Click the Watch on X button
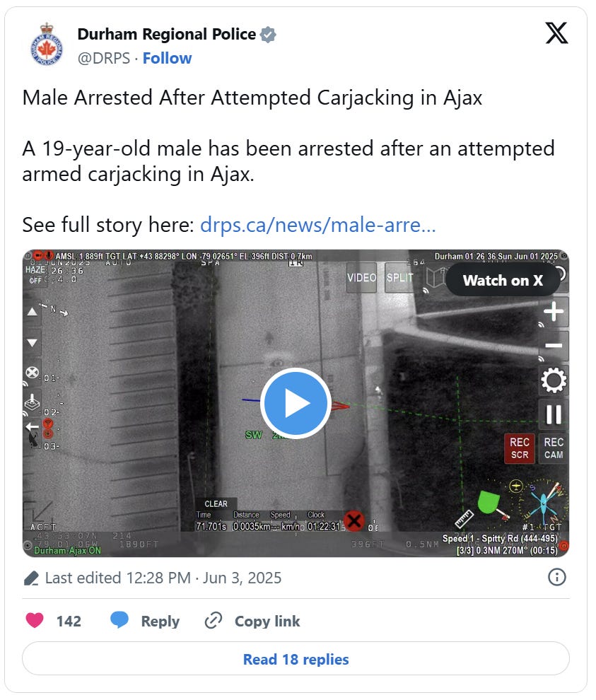The image size is (596, 700). (x=503, y=280)
